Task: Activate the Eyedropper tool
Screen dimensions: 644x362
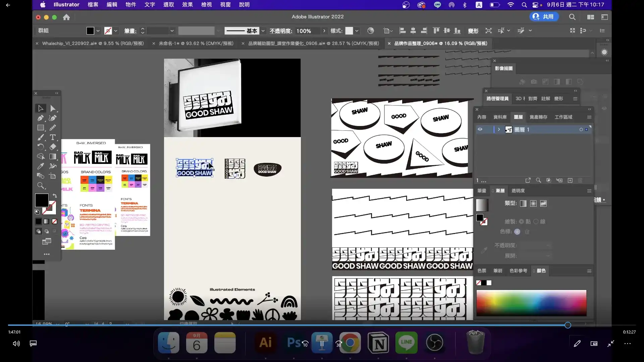Action: click(x=41, y=166)
